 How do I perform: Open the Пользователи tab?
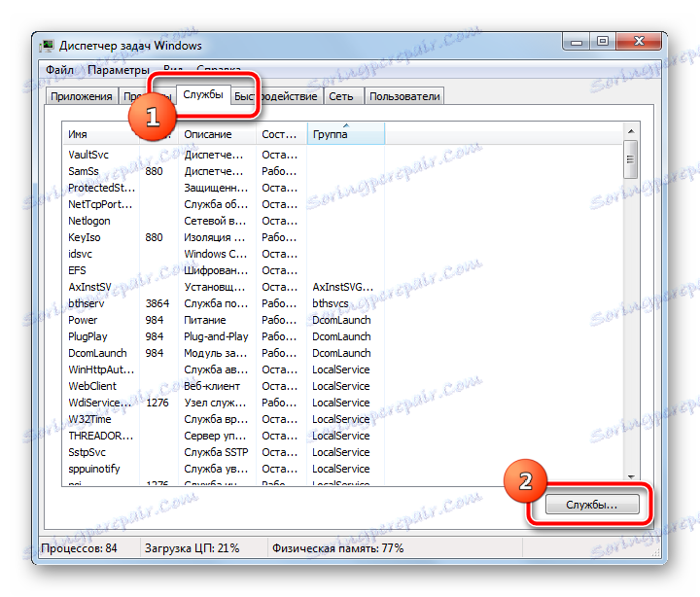(404, 96)
